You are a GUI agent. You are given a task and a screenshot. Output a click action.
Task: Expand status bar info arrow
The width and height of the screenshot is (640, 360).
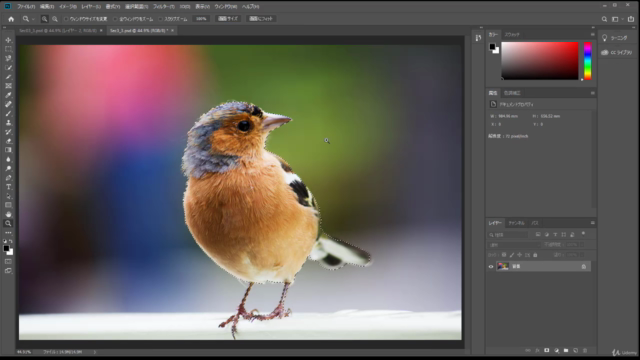pos(95,352)
